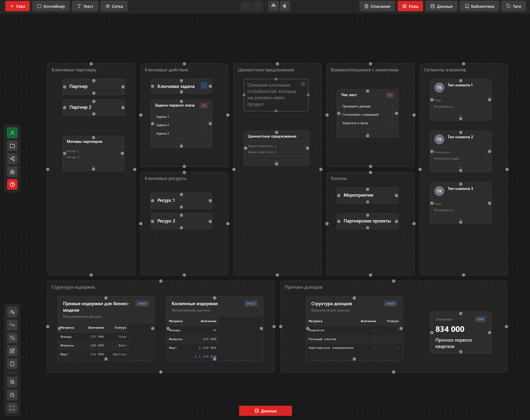530x420 pixels.
Task: Click the Σ 1 754 038 total
Action: pos(206,357)
